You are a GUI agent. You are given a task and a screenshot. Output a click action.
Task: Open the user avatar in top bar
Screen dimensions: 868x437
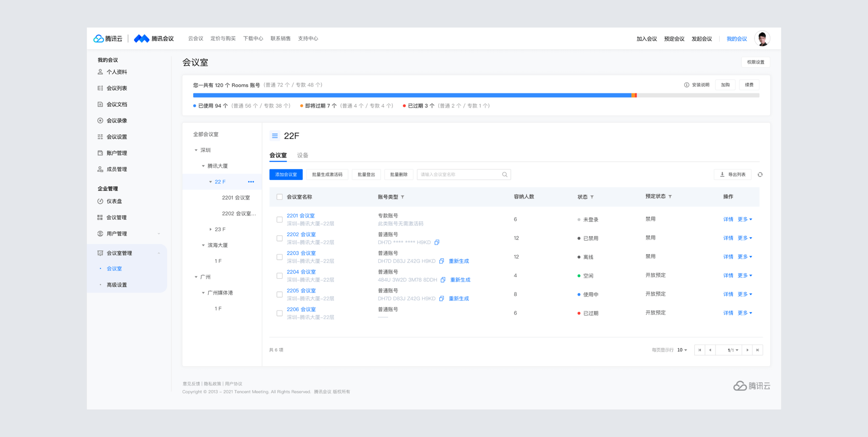click(x=762, y=39)
